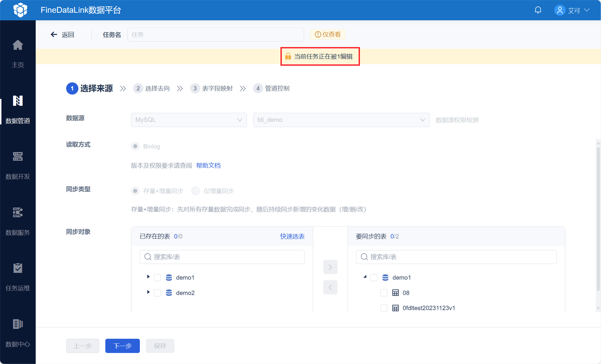This screenshot has width=601, height=364.
Task: Open 数据管道 in the sidebar
Action: click(18, 110)
